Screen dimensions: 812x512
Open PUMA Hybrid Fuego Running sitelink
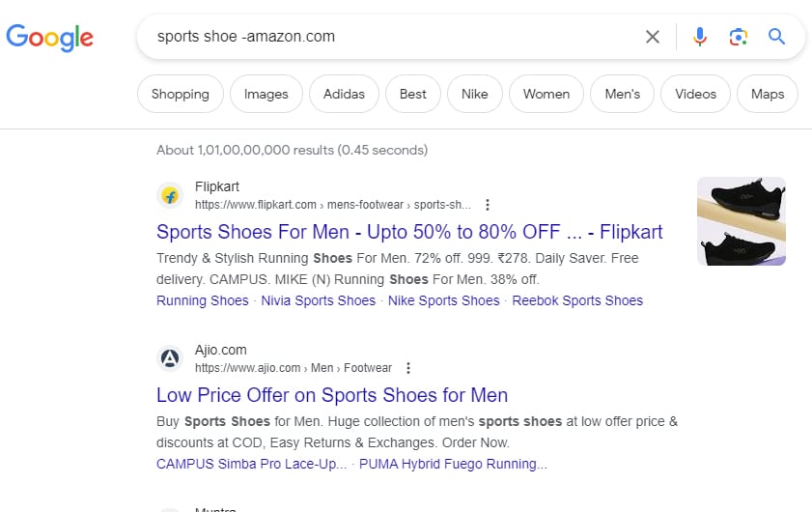(x=453, y=464)
